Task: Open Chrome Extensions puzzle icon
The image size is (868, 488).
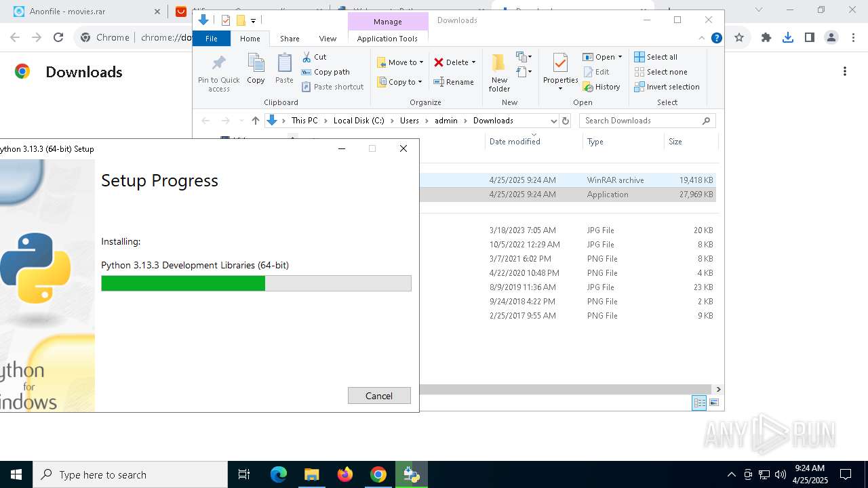Action: 766,38
